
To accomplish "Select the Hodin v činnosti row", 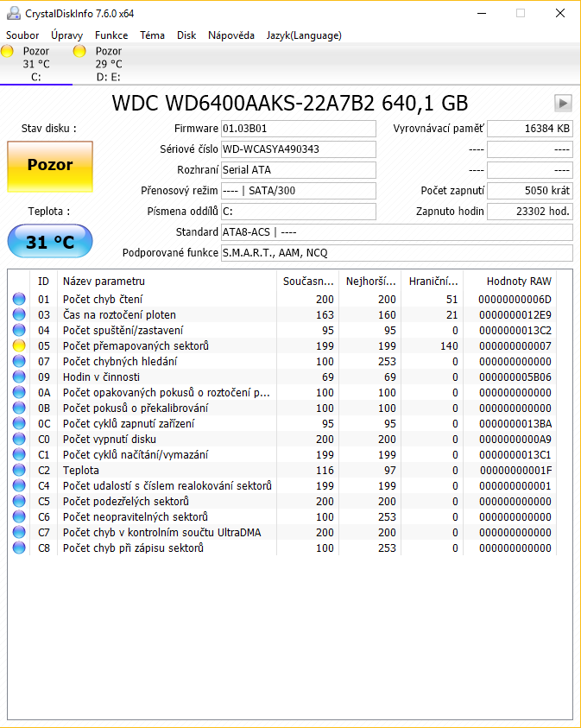I will click(x=282, y=377).
